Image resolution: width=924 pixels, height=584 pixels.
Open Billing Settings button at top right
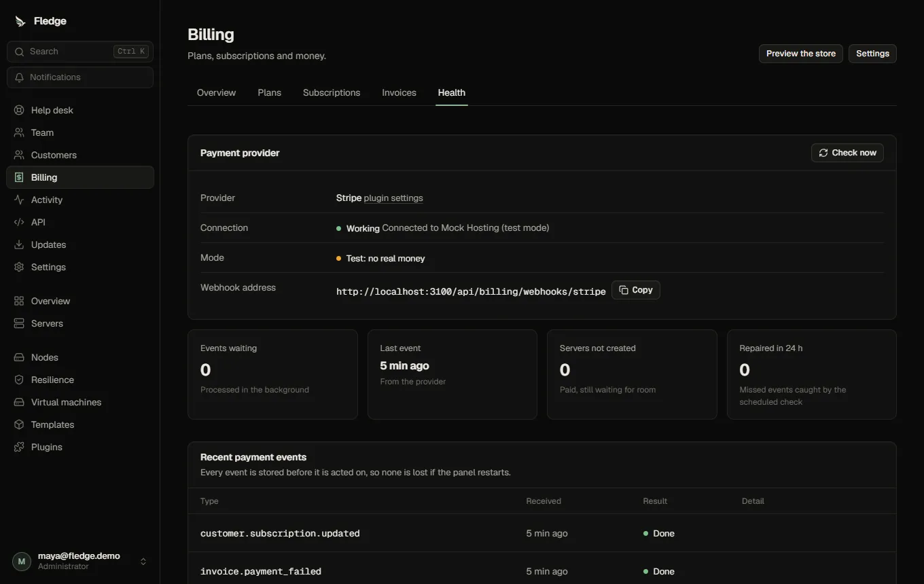click(872, 54)
